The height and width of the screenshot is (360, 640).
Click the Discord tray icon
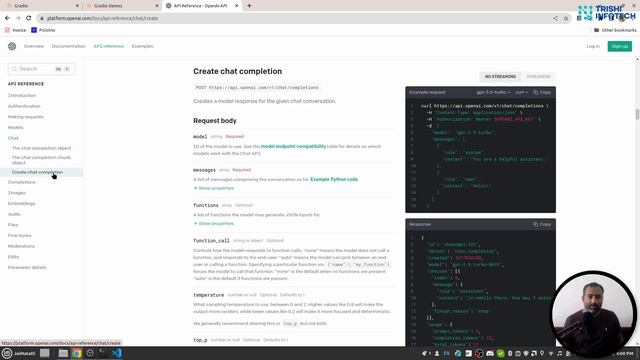(x=490, y=353)
